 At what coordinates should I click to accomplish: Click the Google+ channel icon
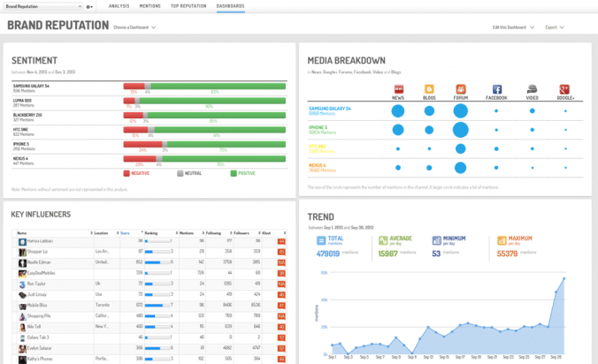(564, 89)
